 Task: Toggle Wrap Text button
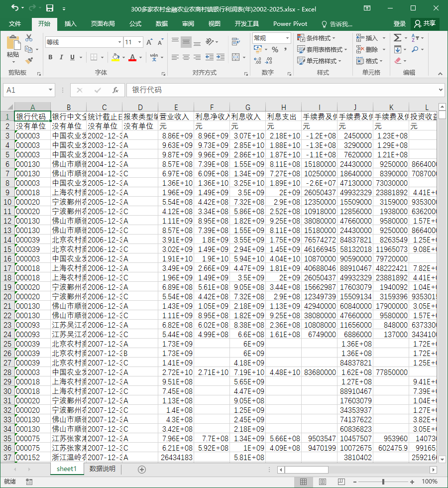click(x=236, y=41)
